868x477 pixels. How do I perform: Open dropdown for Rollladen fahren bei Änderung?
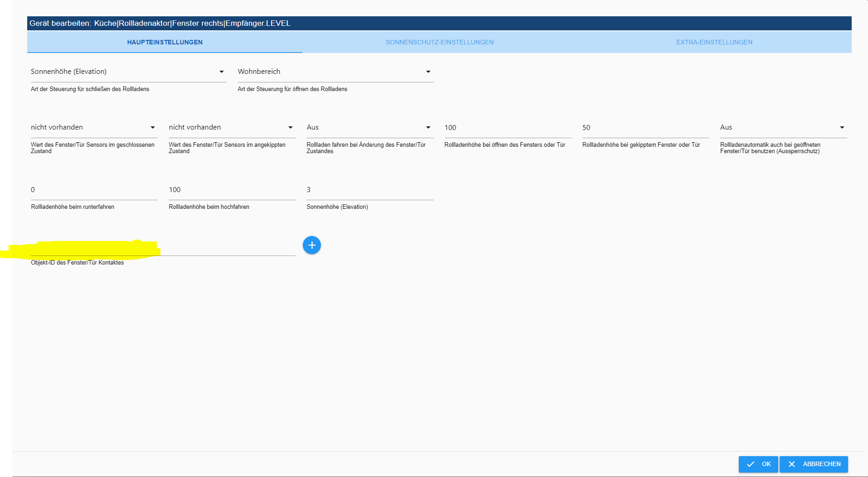tap(370, 127)
